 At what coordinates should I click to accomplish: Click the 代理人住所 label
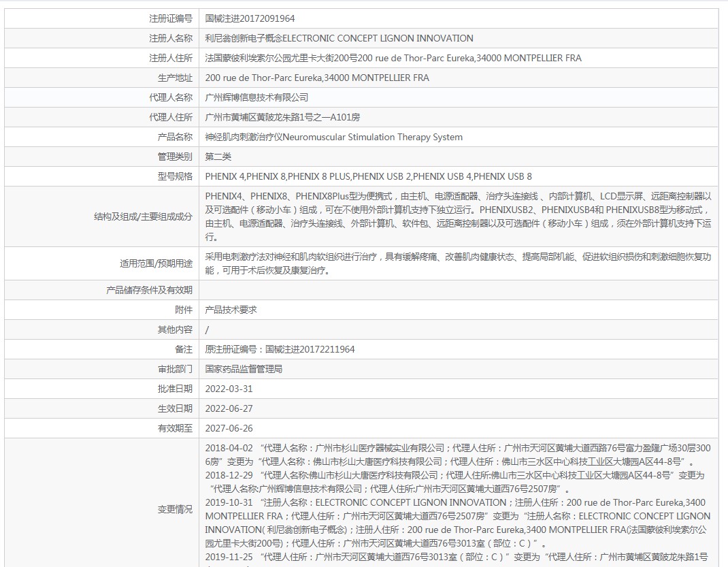click(170, 117)
